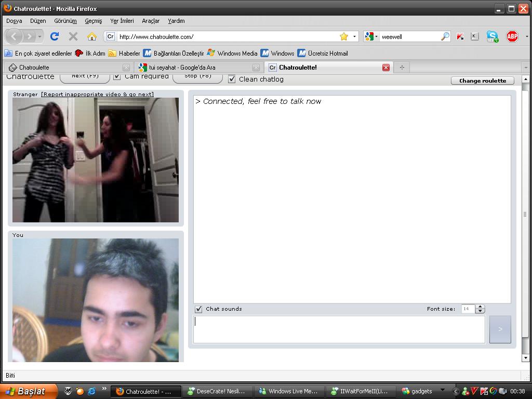Click the swirl-shaped tray icon
Screen dimensions: 532x399
[x=494, y=391]
